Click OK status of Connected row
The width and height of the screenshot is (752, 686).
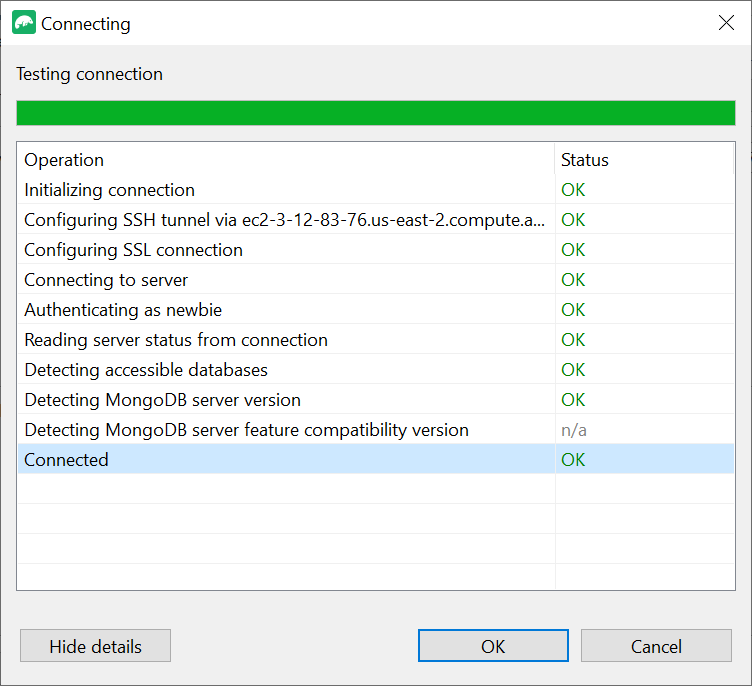click(x=573, y=460)
